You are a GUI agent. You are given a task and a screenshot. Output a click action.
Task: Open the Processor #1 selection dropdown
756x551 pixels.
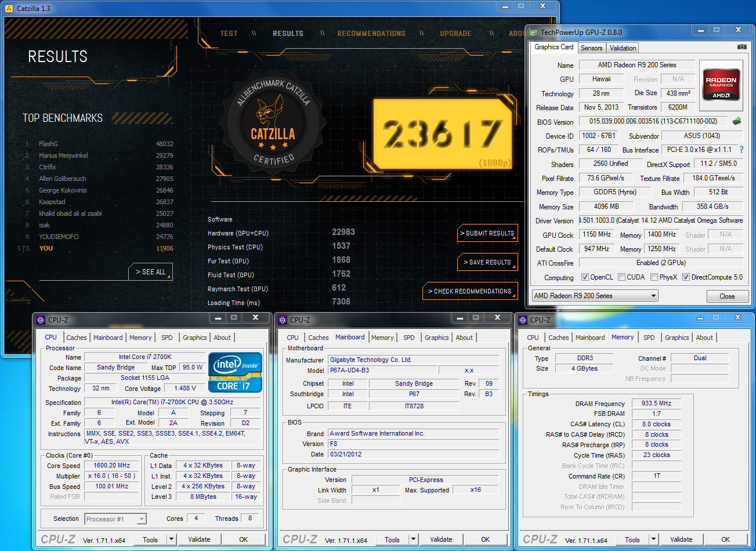(116, 519)
